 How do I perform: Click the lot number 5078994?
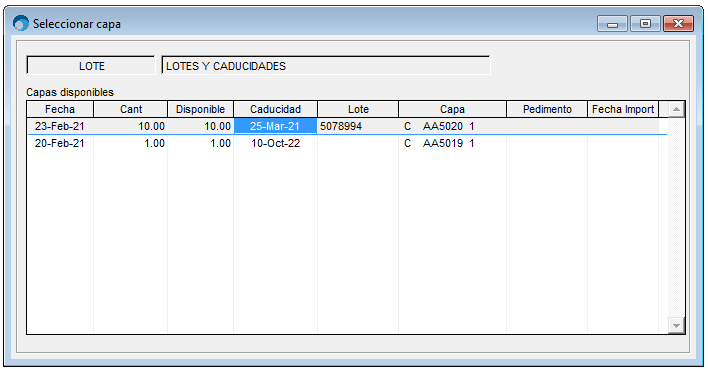pyautogui.click(x=341, y=126)
